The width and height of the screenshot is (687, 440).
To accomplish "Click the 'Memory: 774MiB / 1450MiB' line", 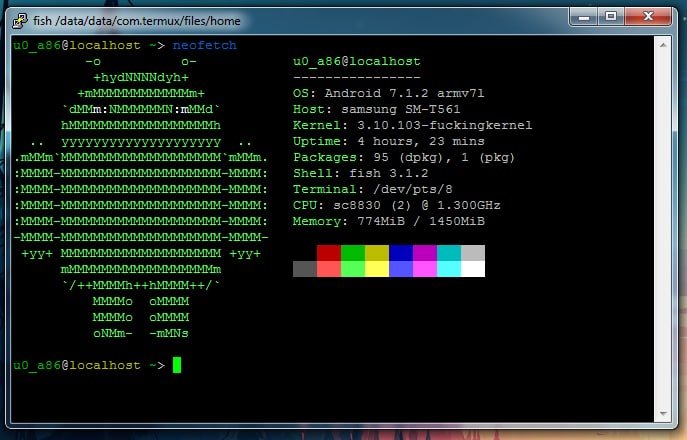I will (x=389, y=221).
